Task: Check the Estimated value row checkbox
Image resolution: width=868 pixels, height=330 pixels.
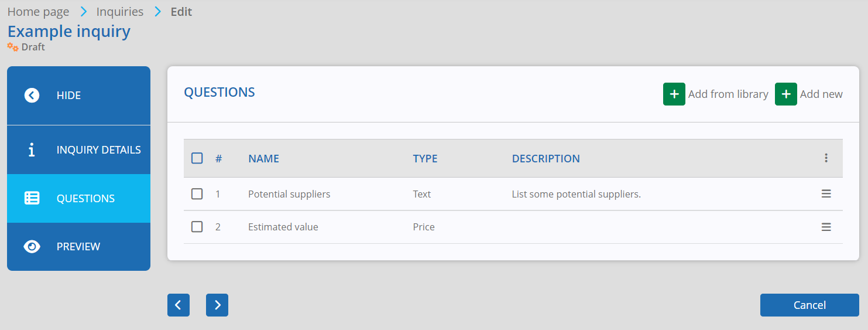Action: (197, 227)
